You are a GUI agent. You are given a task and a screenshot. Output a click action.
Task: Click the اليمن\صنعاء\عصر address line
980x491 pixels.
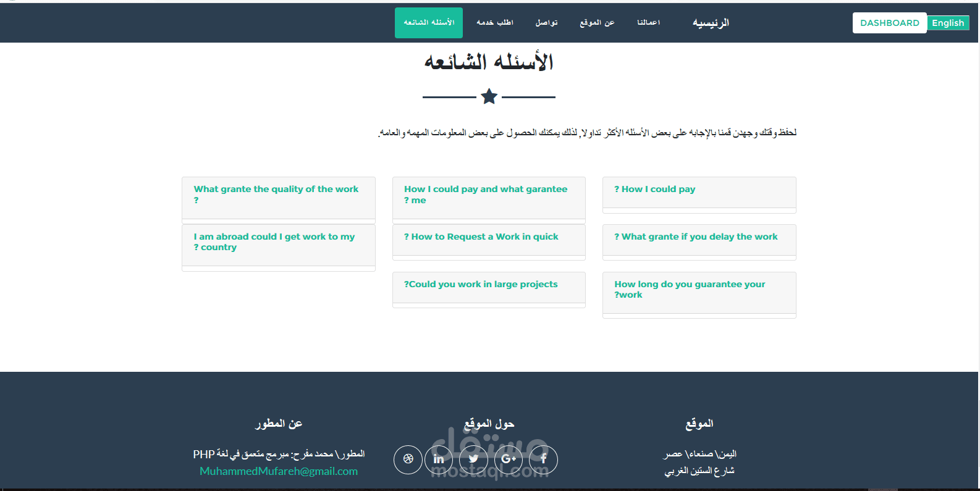(699, 454)
